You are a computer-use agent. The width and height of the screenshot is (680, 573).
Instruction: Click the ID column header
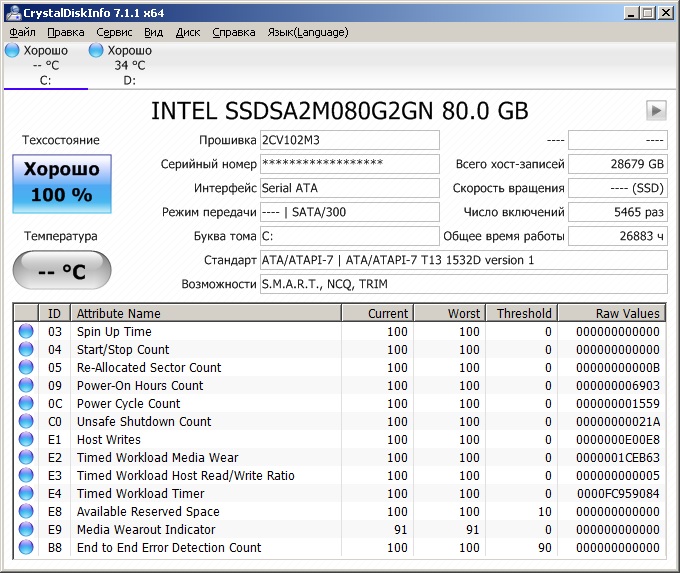(55, 313)
